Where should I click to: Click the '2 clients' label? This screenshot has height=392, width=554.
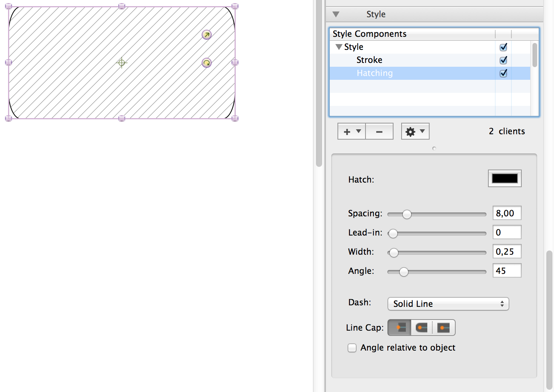507,132
